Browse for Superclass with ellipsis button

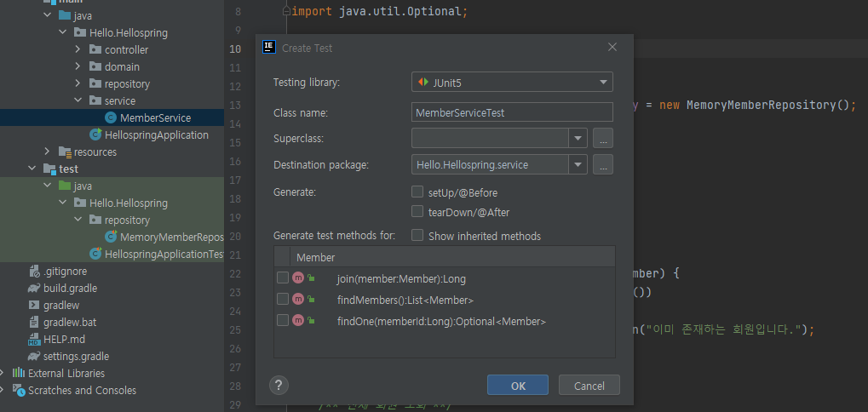pos(603,138)
